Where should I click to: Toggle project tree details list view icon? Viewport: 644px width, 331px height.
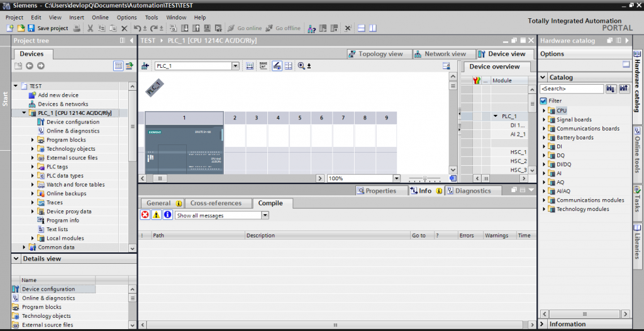(x=118, y=65)
